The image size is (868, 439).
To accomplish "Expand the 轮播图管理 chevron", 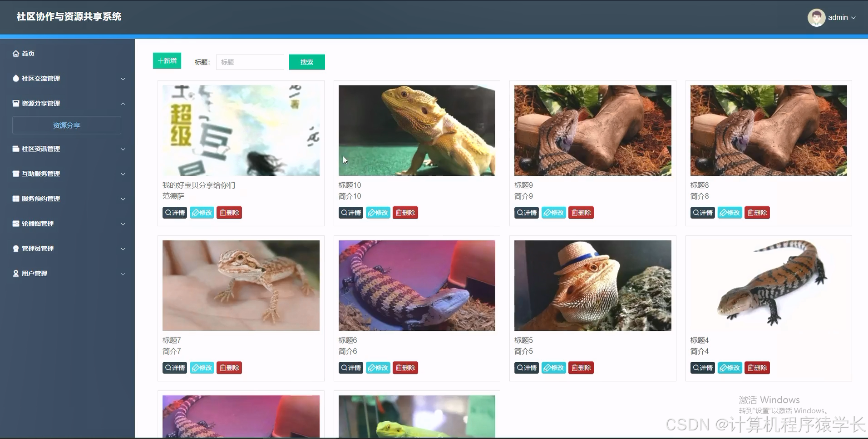I will click(x=123, y=224).
